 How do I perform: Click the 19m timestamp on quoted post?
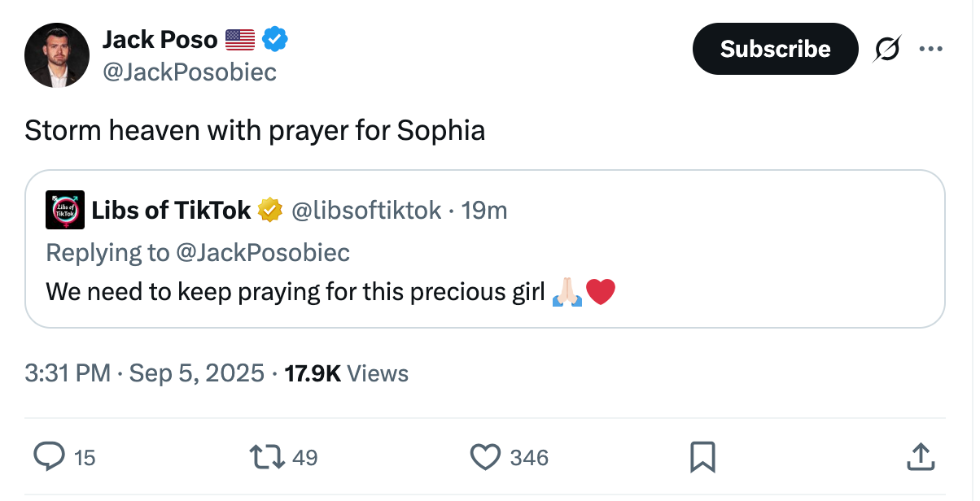(x=484, y=211)
